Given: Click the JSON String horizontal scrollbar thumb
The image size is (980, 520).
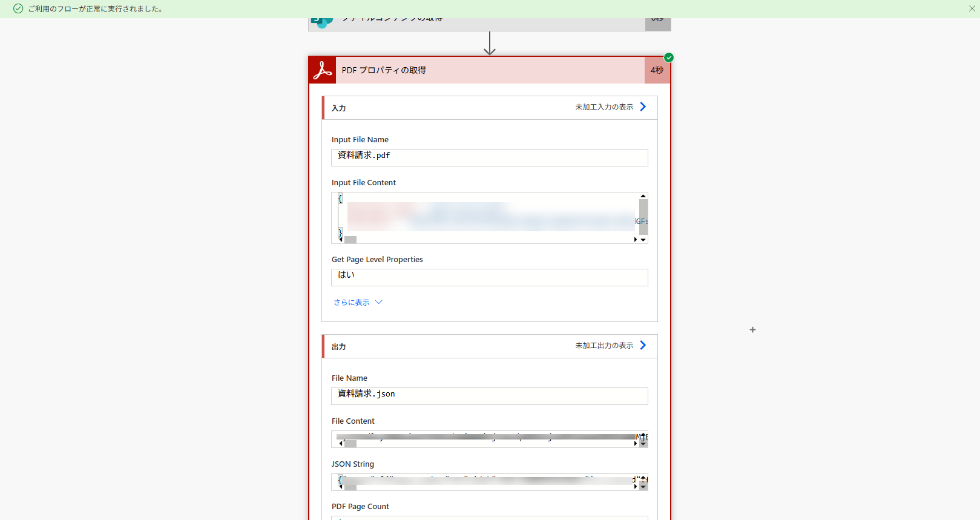Looking at the screenshot, I should coord(350,487).
